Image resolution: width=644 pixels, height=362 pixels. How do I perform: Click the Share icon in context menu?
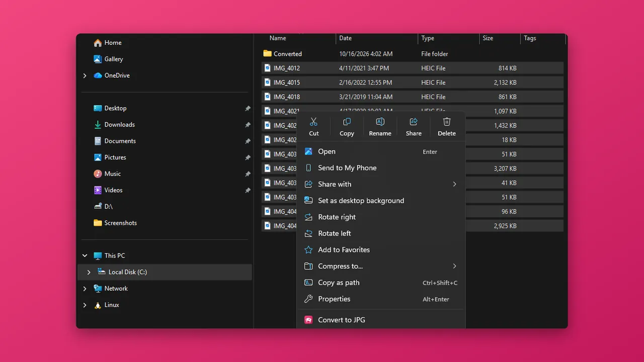[414, 122]
